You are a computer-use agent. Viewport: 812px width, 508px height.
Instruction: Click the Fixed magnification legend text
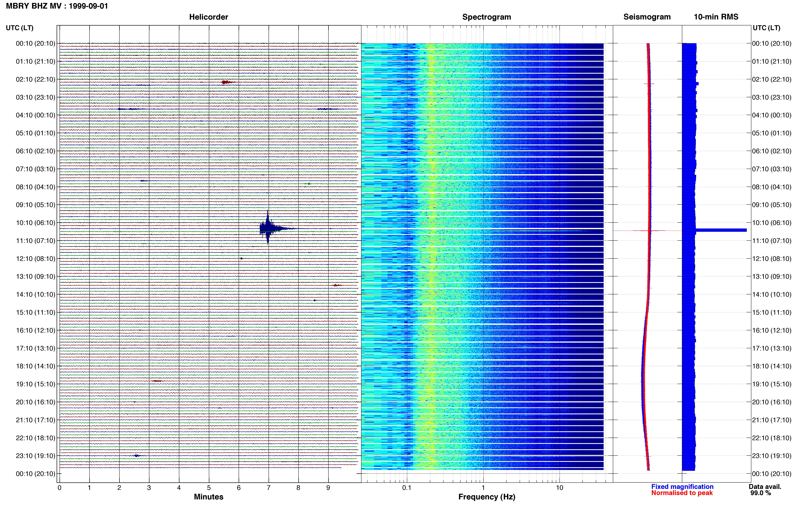pyautogui.click(x=682, y=486)
